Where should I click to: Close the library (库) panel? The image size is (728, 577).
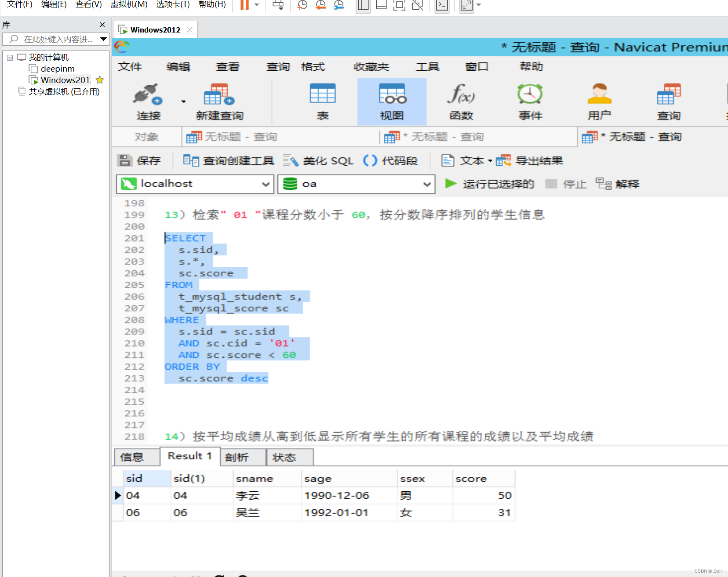pyautogui.click(x=102, y=25)
